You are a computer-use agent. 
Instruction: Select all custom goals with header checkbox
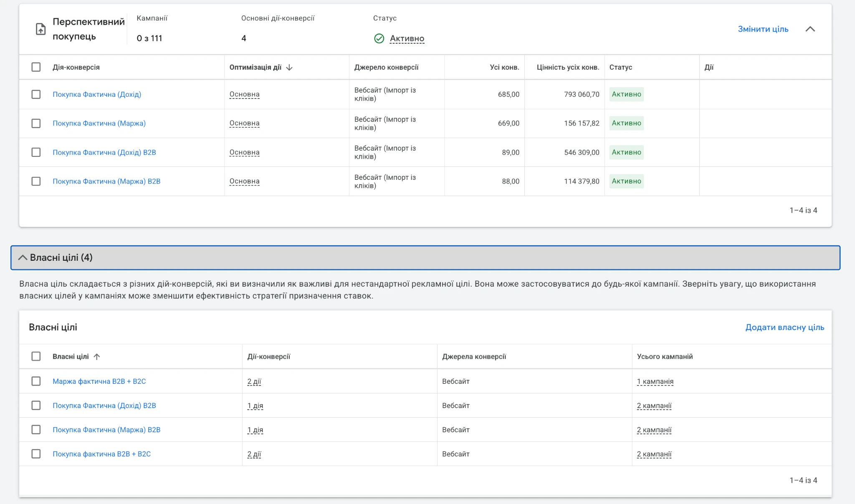(x=36, y=356)
